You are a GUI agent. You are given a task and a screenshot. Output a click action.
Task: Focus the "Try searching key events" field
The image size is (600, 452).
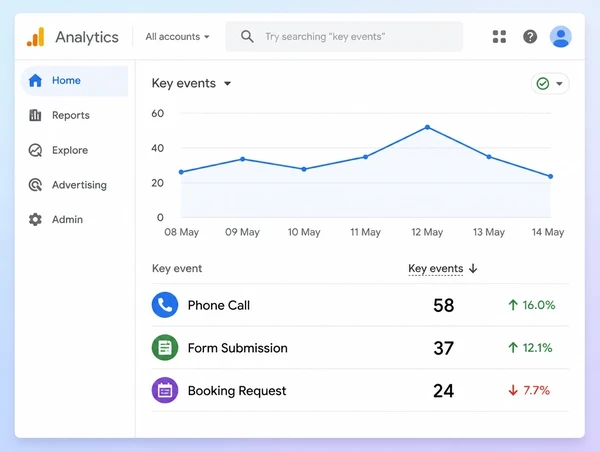pos(344,37)
